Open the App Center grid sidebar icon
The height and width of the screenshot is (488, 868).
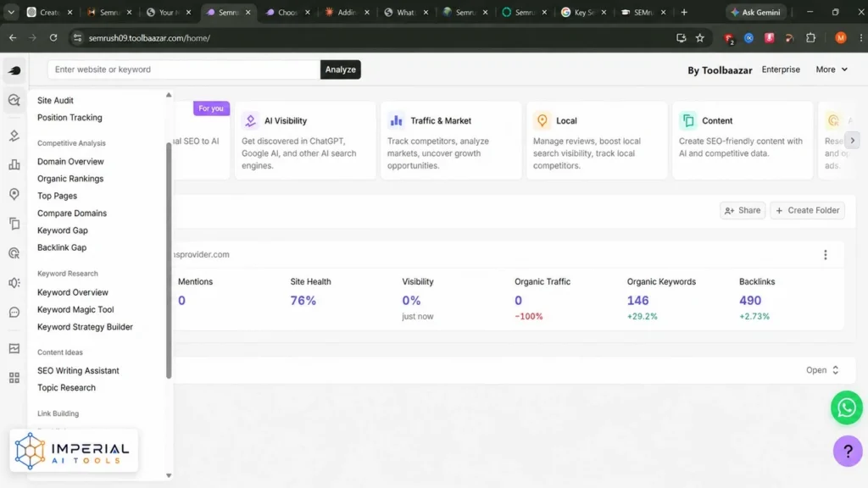pos(14,378)
